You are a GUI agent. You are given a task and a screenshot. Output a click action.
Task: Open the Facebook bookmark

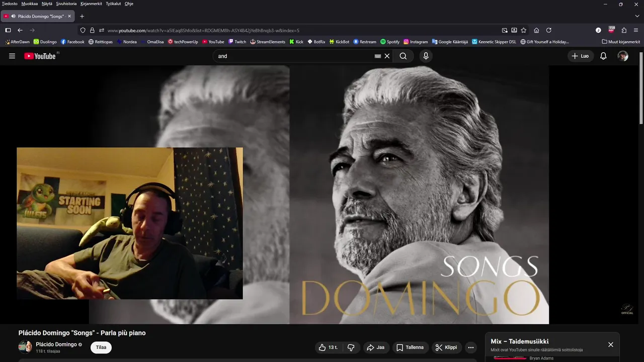coord(72,42)
